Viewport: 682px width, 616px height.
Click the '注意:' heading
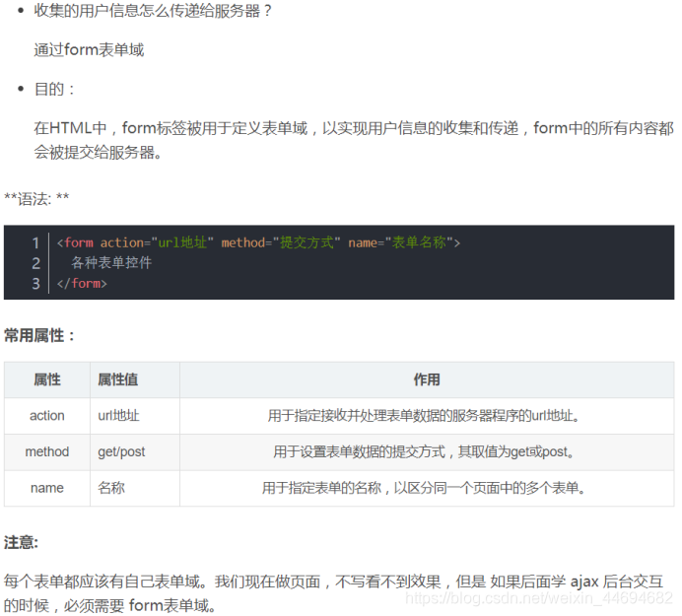tap(22, 542)
